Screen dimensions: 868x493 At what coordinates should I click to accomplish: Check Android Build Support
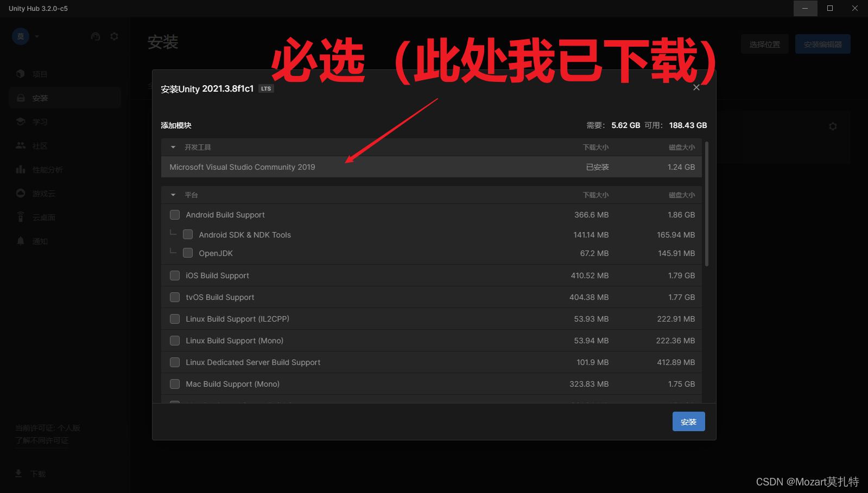175,215
